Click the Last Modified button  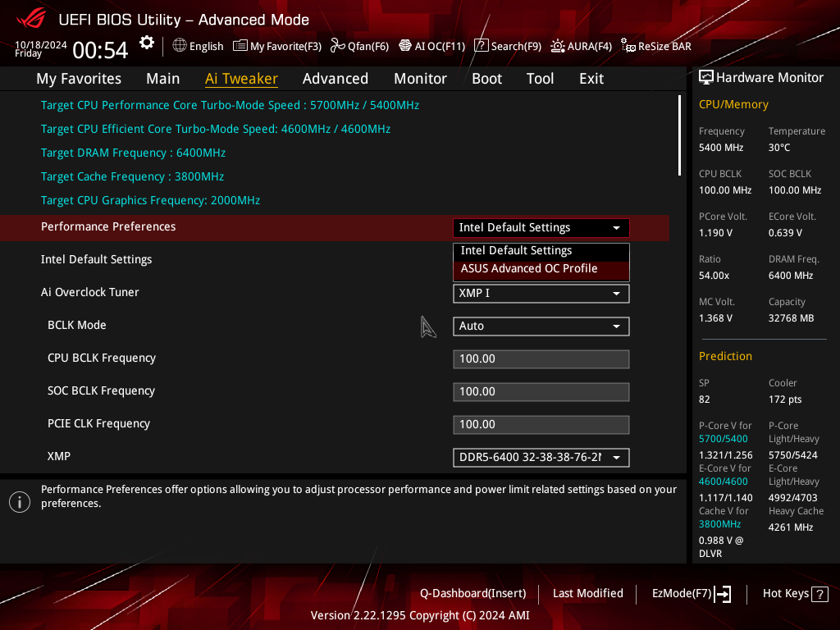[587, 594]
